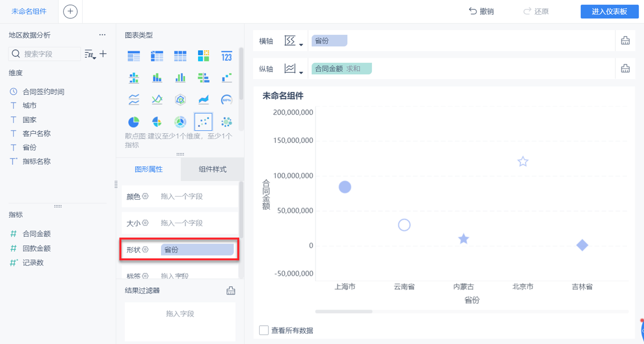Click the 合同金额 求和 pill in 纵轴

341,69
